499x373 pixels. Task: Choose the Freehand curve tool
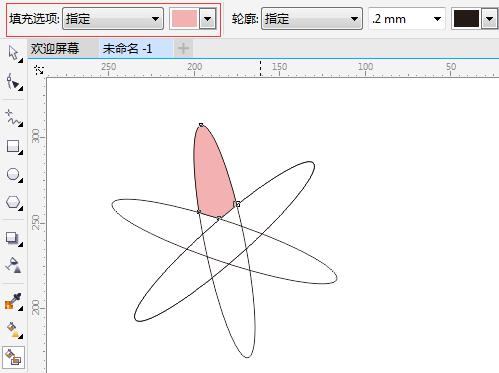(x=13, y=117)
